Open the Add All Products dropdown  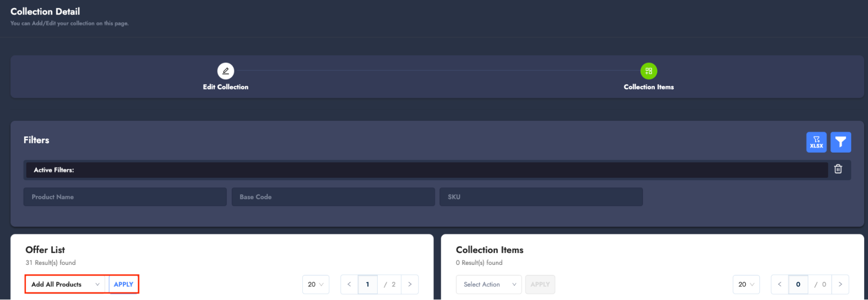(x=65, y=284)
